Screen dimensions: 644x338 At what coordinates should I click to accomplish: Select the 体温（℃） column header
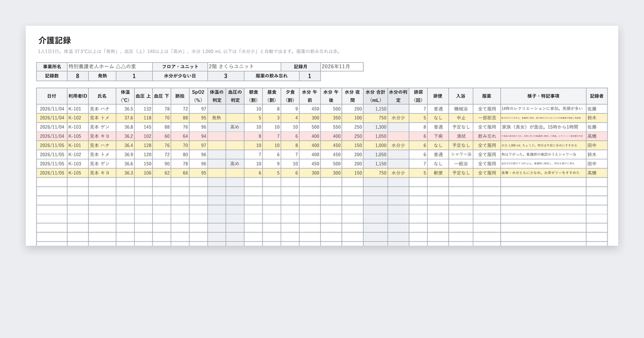125,96
